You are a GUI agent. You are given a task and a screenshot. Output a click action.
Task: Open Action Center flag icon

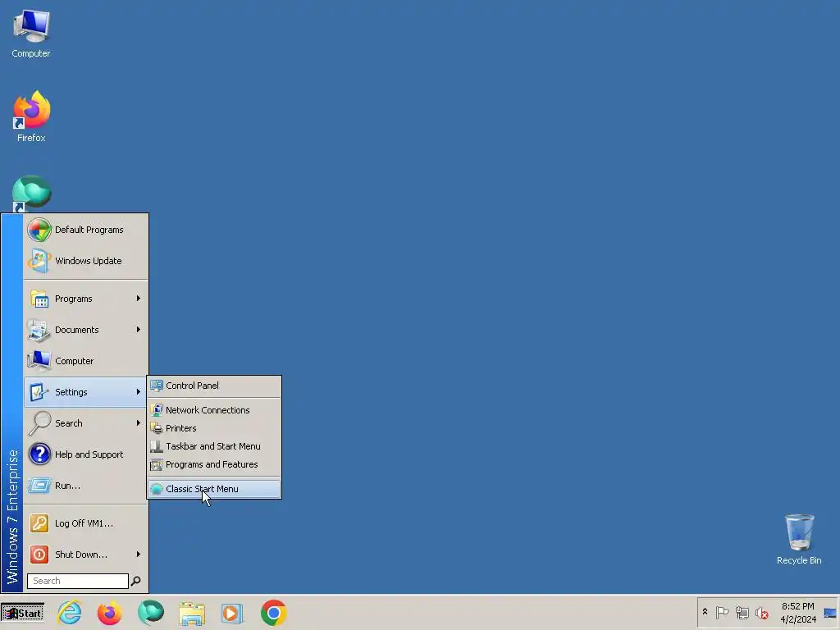722,612
